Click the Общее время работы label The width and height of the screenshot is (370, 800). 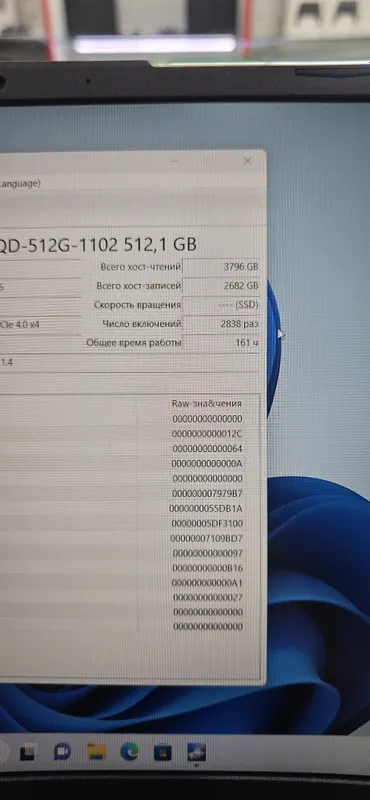pyautogui.click(x=134, y=343)
